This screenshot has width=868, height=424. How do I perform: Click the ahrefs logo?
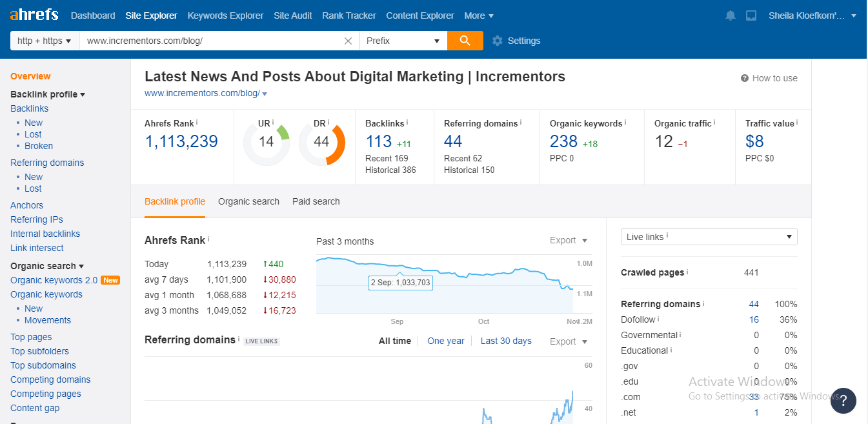tap(34, 14)
